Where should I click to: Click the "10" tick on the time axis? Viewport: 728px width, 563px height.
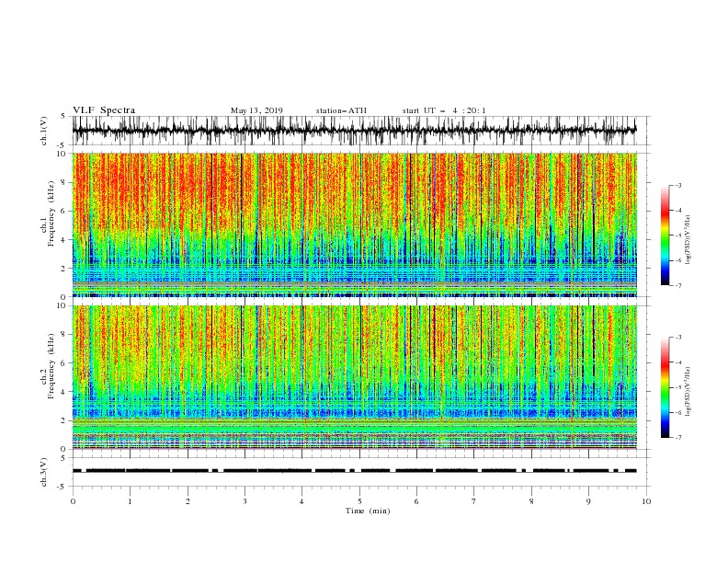646,501
